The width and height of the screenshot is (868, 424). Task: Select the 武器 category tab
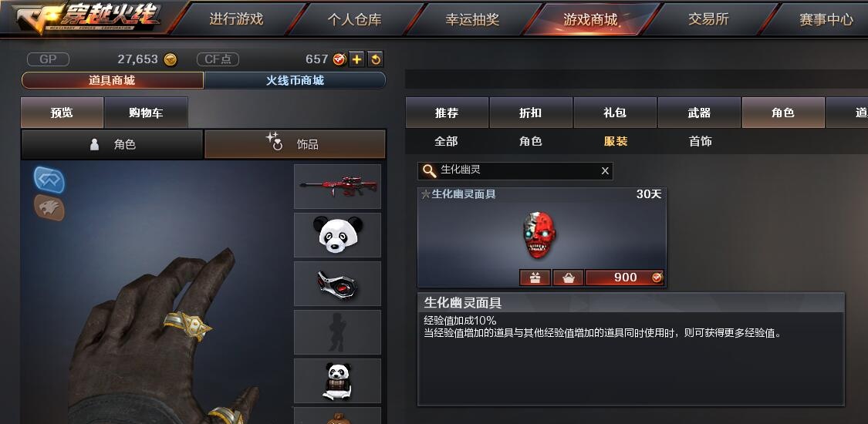click(699, 113)
